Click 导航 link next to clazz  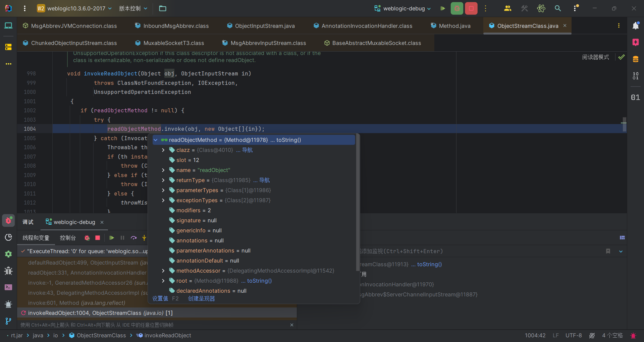tap(247, 150)
